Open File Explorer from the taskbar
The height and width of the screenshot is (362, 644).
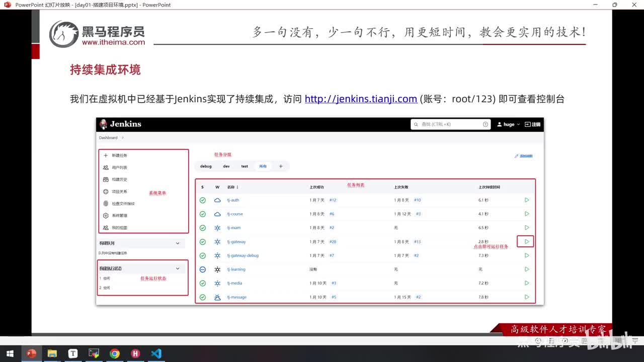click(52, 353)
